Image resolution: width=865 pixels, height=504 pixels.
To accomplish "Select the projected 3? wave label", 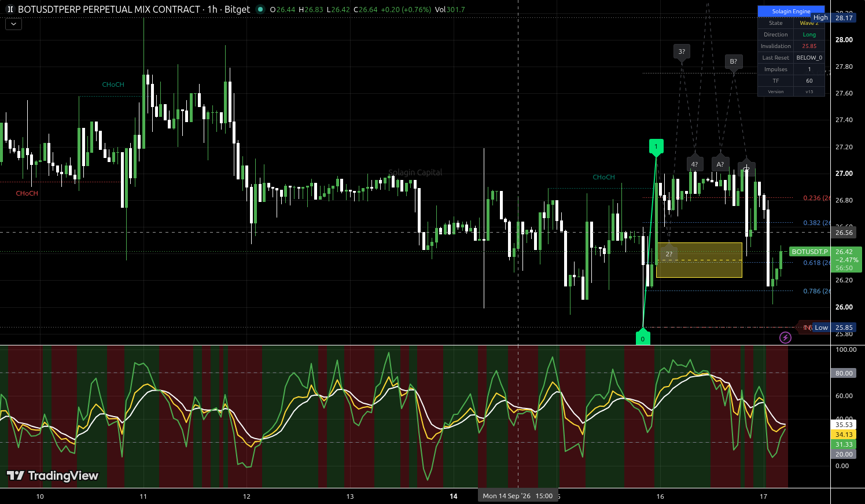I will pyautogui.click(x=682, y=52).
